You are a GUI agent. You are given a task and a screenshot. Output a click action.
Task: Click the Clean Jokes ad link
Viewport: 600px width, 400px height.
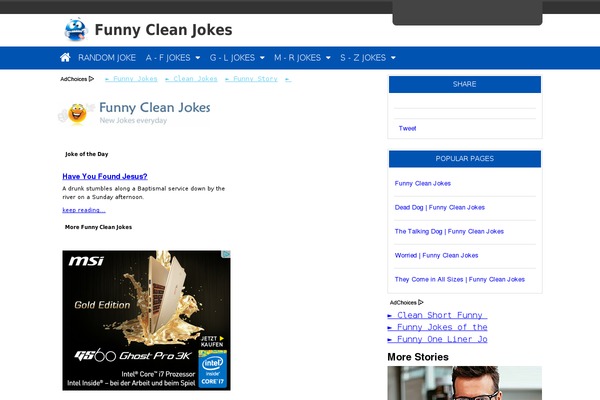[191, 79]
